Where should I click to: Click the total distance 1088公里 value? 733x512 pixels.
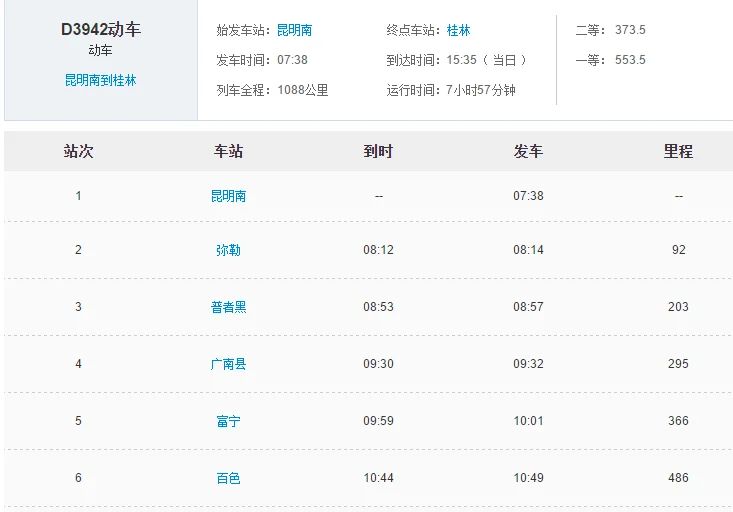point(302,90)
